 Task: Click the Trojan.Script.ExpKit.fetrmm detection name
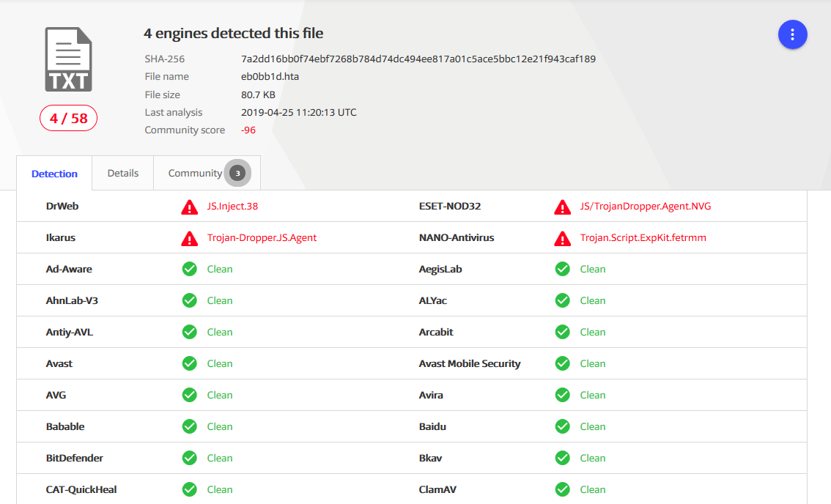[643, 238]
